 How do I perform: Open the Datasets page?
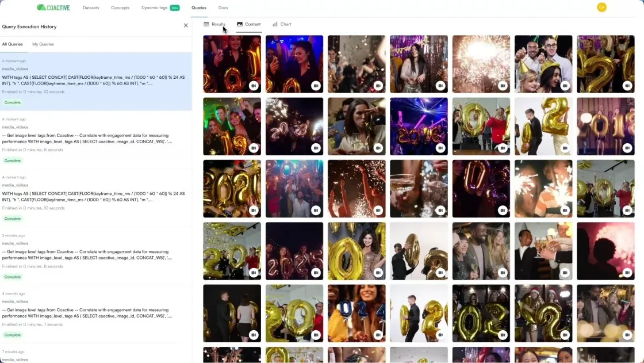91,8
